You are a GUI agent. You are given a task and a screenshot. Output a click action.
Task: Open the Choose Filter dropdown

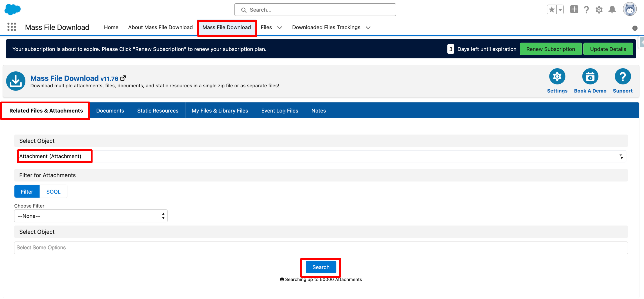pyautogui.click(x=91, y=216)
